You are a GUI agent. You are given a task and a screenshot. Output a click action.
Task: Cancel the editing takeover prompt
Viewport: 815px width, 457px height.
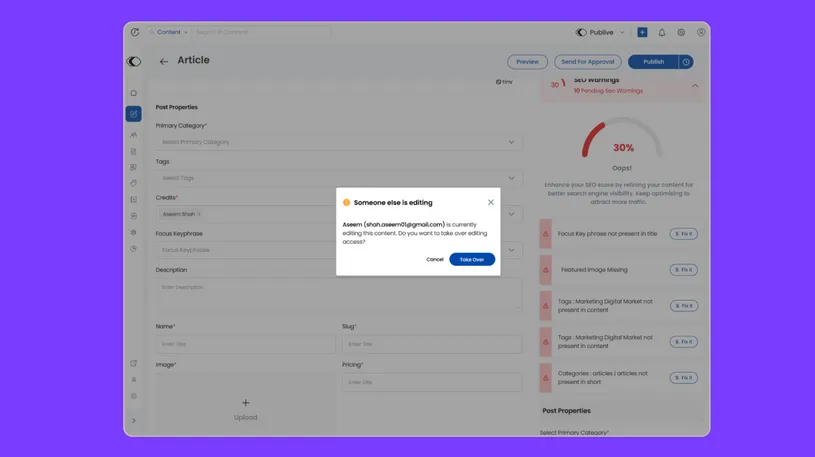coord(435,259)
